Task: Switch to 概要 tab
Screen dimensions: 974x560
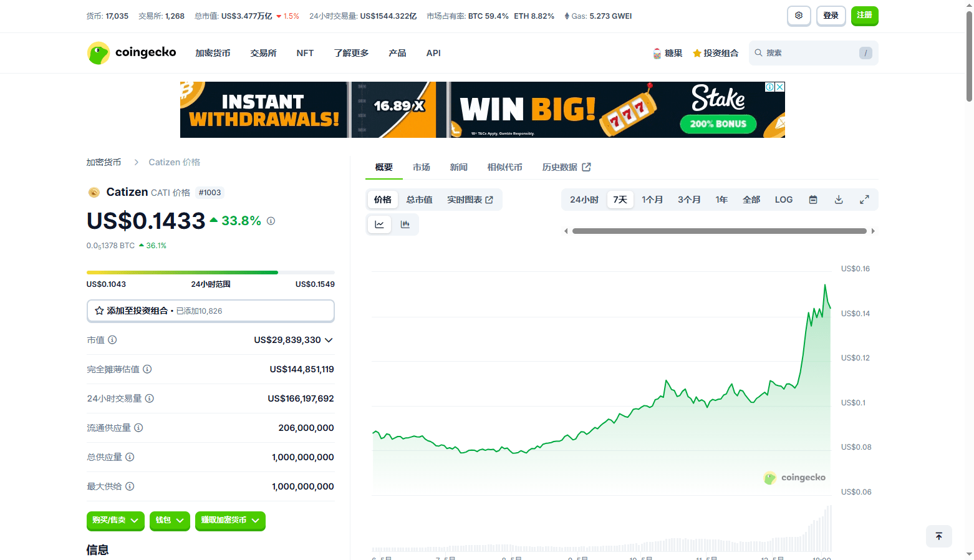Action: coord(384,167)
